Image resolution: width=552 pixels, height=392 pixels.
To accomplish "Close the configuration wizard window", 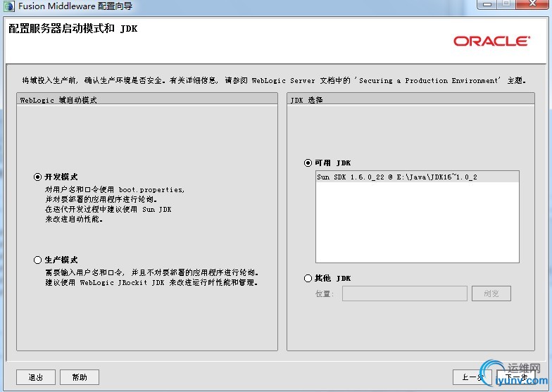I will point(532,4).
